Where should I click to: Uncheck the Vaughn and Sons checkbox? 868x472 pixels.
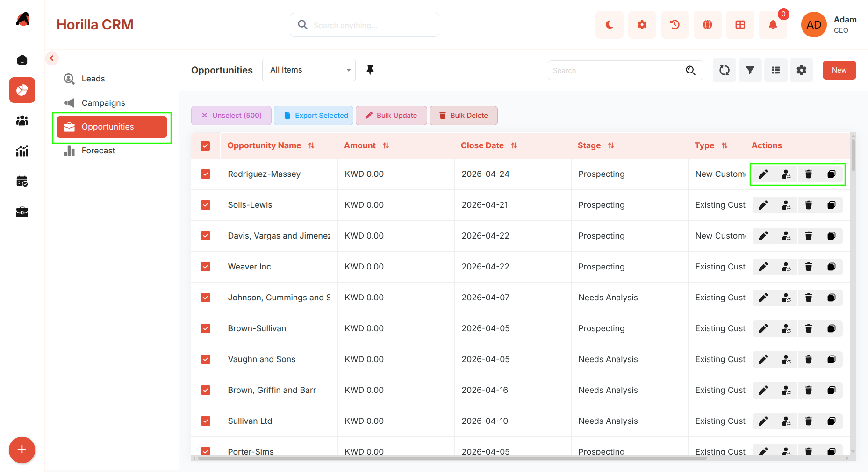[206, 359]
